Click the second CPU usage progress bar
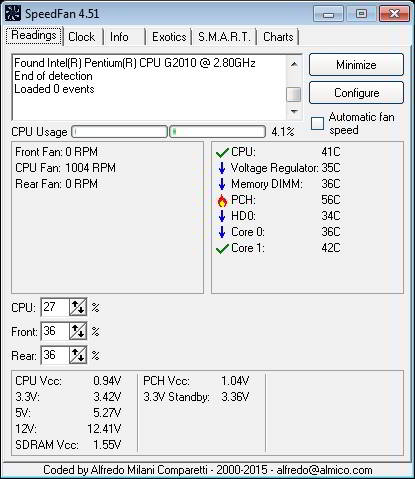Screen dimensions: 415x479 (x=218, y=132)
